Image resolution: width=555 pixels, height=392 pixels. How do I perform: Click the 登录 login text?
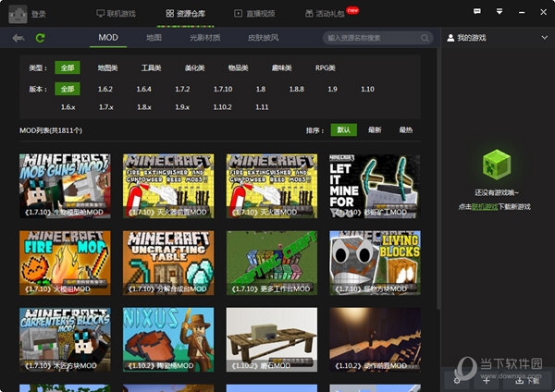tap(39, 14)
